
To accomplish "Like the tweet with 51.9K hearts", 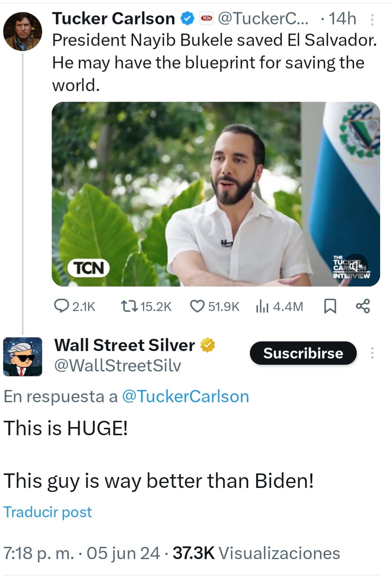I will point(214,307).
